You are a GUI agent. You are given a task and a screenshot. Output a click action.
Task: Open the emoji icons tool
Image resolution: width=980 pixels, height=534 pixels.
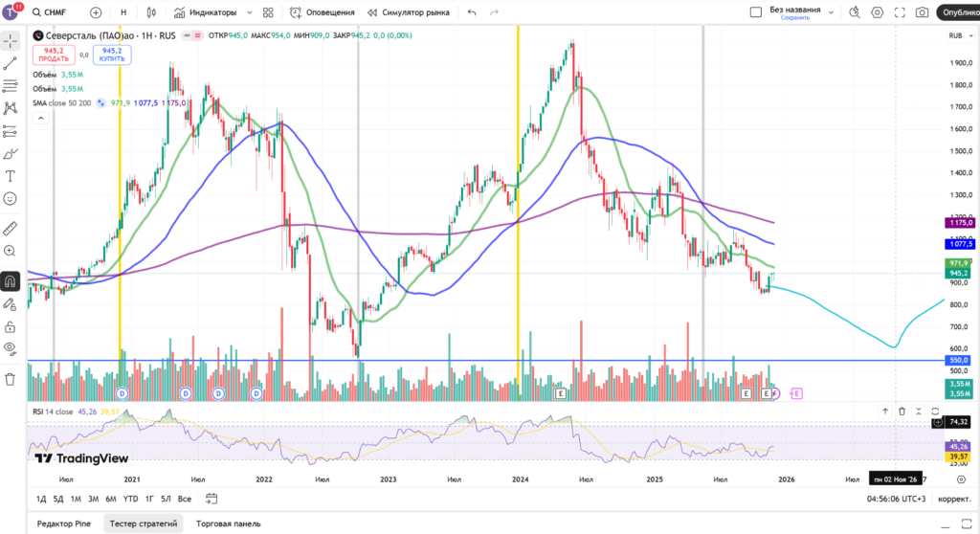pos(10,199)
